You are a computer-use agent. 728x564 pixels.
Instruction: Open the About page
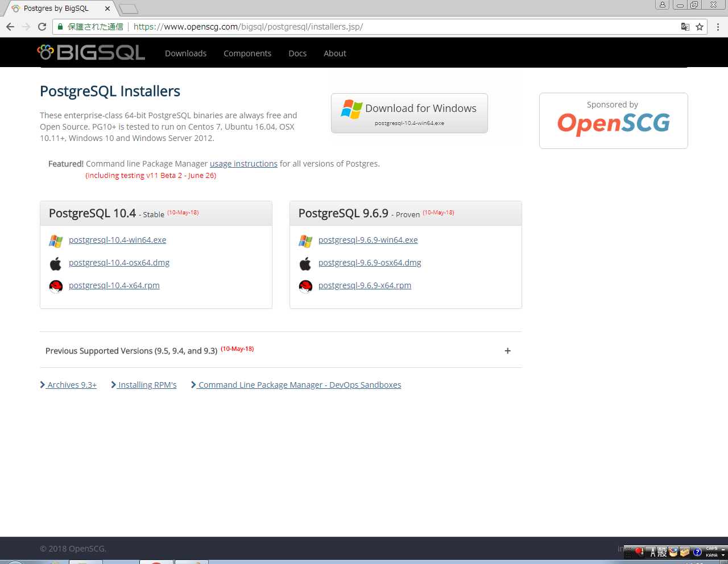(x=335, y=53)
